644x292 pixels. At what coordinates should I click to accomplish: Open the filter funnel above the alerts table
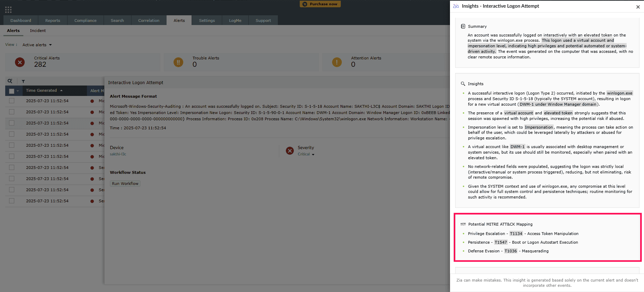click(x=23, y=81)
